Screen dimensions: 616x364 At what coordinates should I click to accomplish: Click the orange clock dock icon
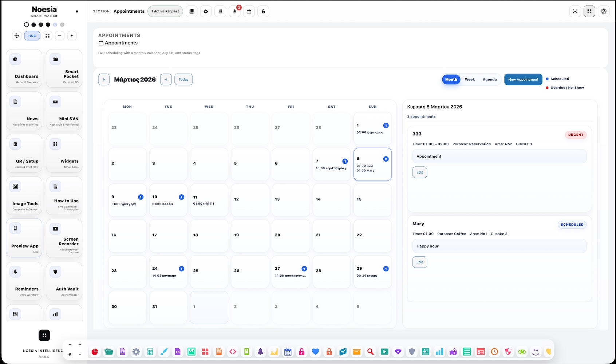click(x=494, y=352)
